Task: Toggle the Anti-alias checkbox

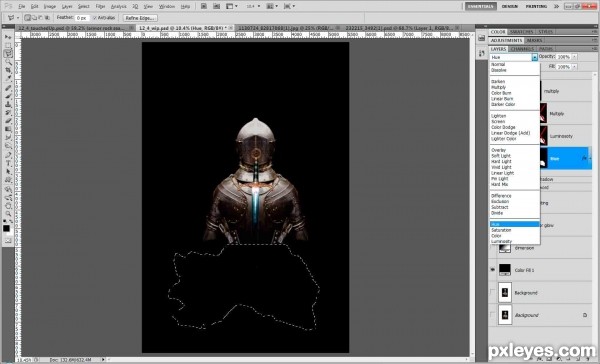Action: (x=95, y=18)
